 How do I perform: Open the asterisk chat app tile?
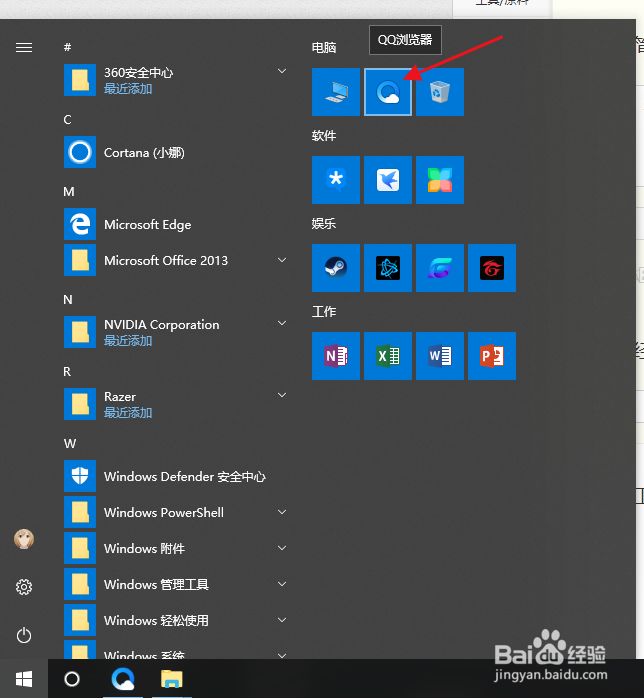(x=336, y=180)
